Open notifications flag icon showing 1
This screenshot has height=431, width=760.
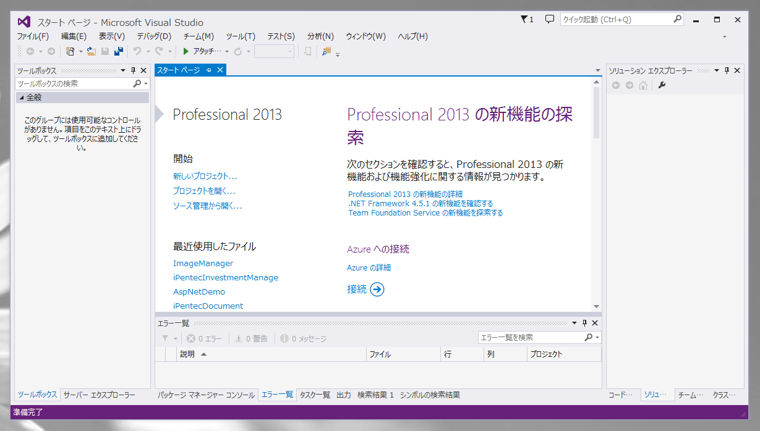tap(527, 19)
